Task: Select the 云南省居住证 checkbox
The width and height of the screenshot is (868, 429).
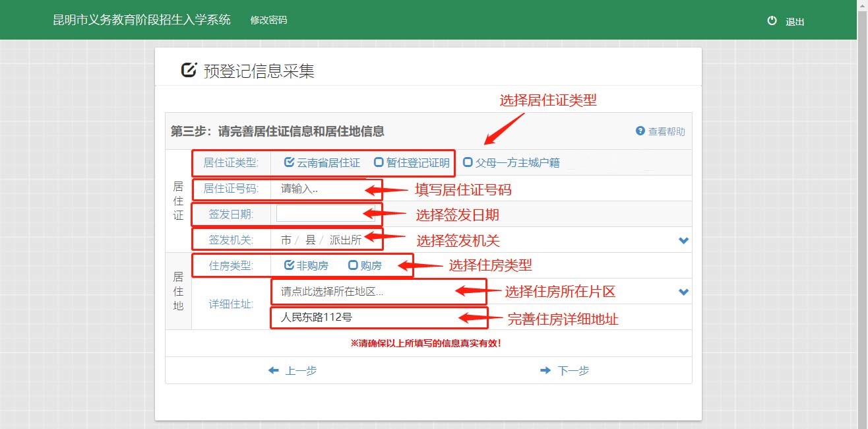Action: pyautogui.click(x=289, y=162)
